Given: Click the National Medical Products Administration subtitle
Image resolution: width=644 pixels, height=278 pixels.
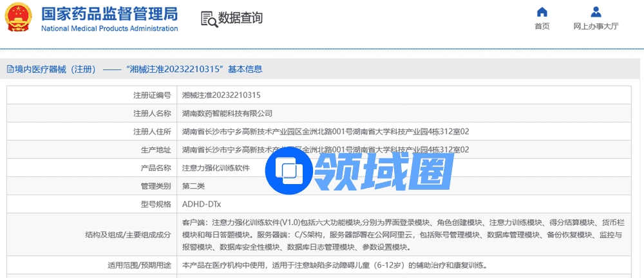Looking at the screenshot, I should coord(109,28).
